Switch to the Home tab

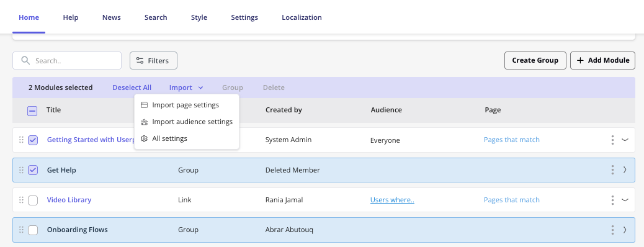coord(29,17)
